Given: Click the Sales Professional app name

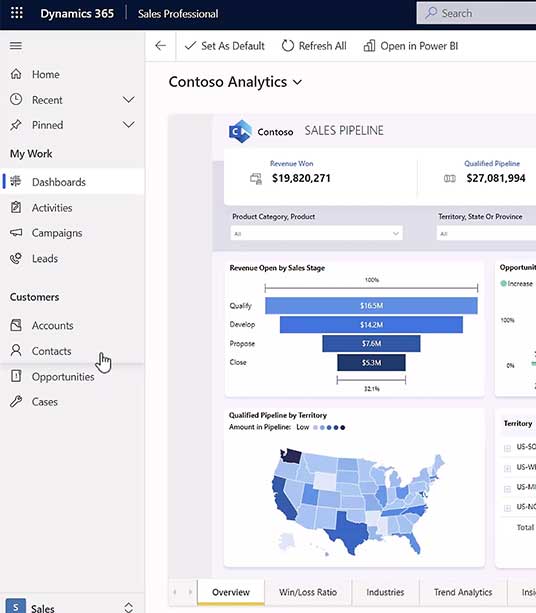Looking at the screenshot, I should pyautogui.click(x=178, y=14).
